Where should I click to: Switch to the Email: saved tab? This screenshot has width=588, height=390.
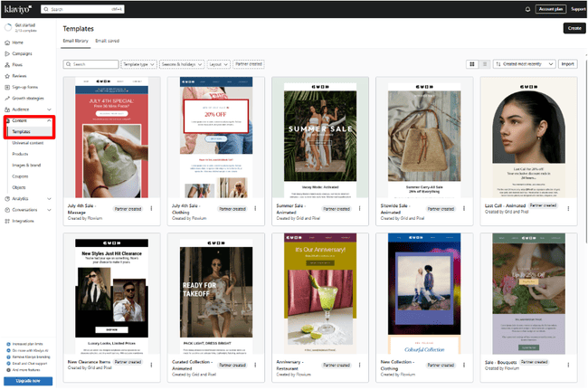coord(107,41)
